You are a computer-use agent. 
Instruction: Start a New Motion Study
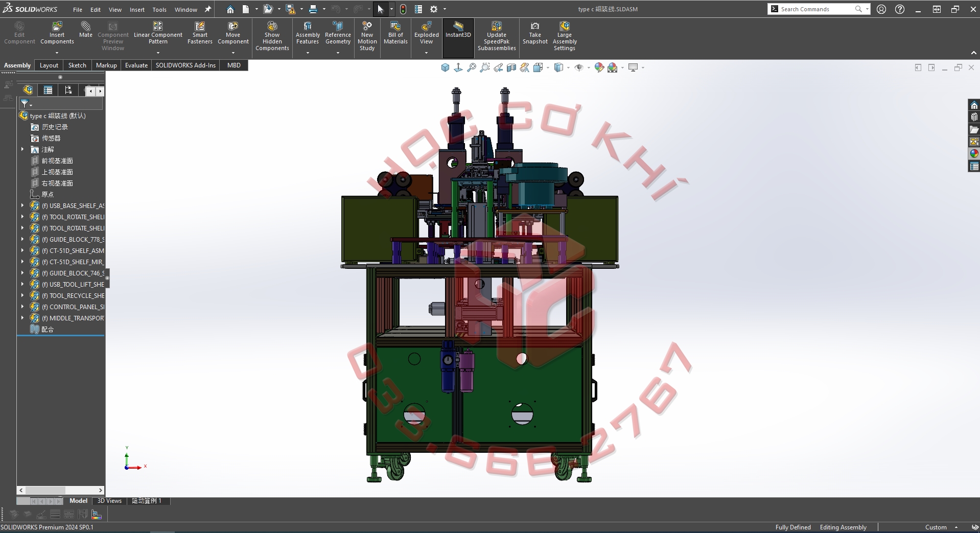tap(367, 36)
